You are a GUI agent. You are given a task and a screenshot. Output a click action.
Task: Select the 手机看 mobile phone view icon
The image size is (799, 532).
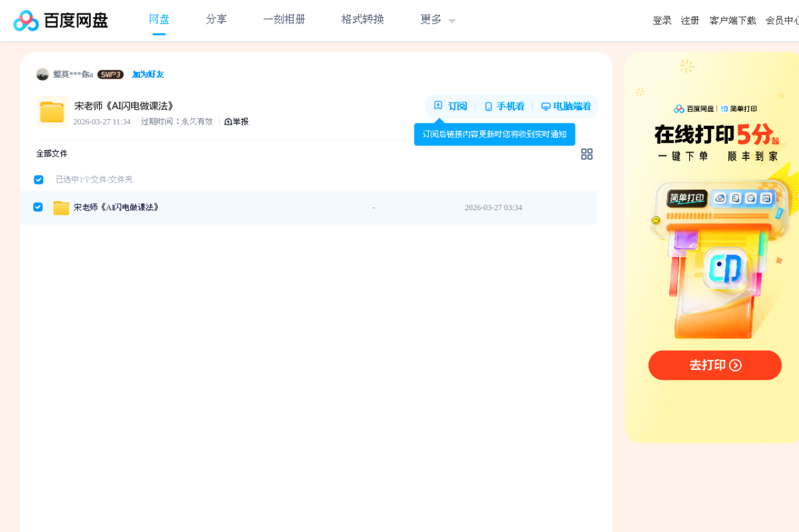point(488,106)
